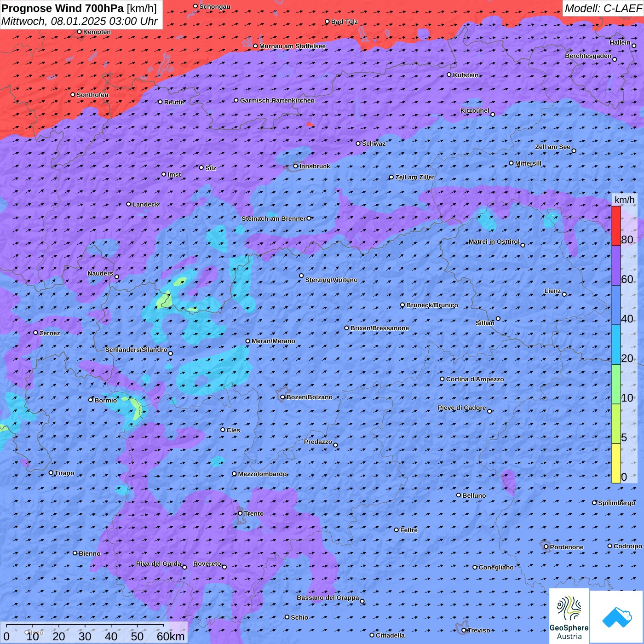Viewport: 644px width, 644px height.
Task: Select the green 10 km/h legend color
Action: (616, 384)
